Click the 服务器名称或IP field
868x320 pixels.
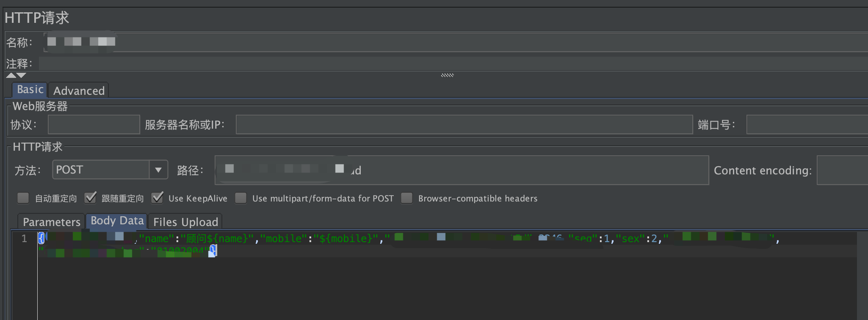464,124
